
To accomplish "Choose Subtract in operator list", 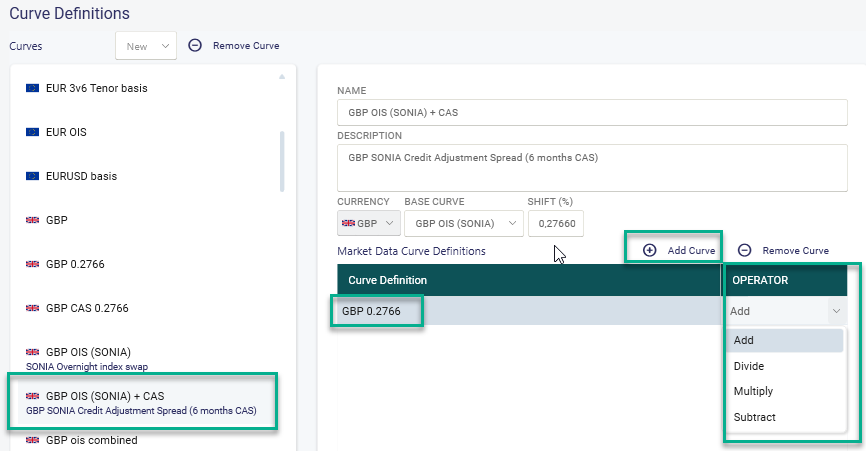I will pos(784,417).
